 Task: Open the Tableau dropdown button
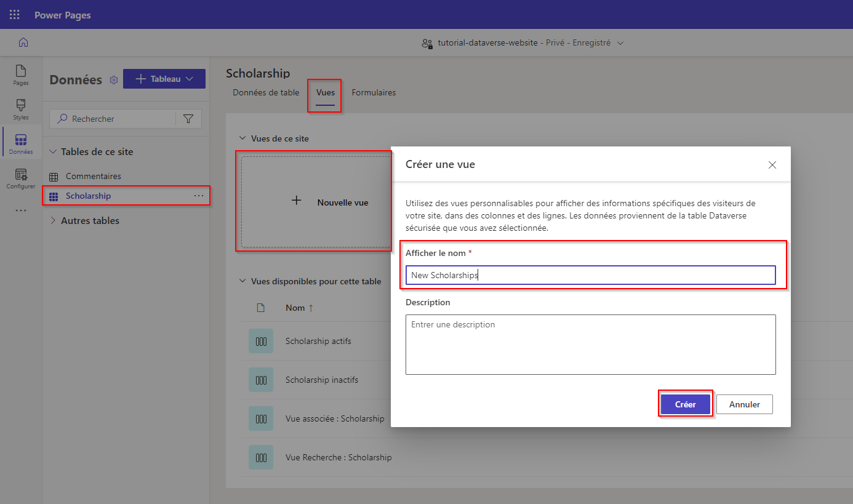(x=164, y=79)
